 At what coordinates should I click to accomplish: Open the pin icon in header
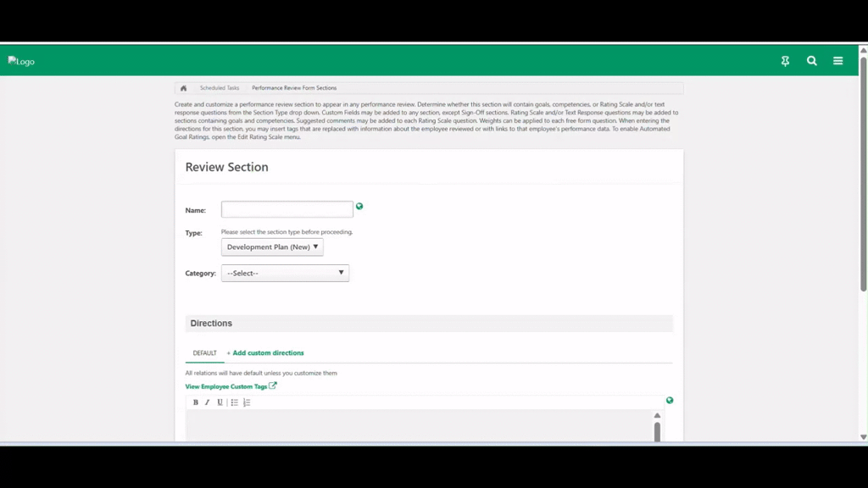point(785,61)
